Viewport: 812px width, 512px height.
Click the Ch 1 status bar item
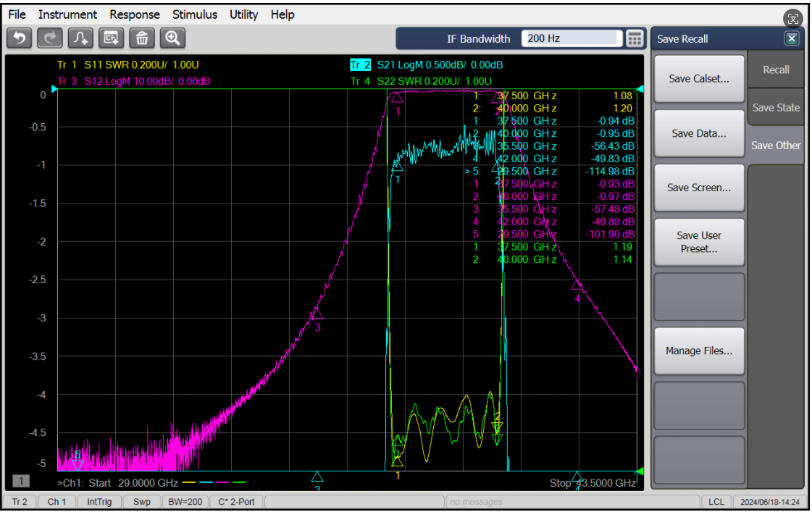(x=56, y=502)
